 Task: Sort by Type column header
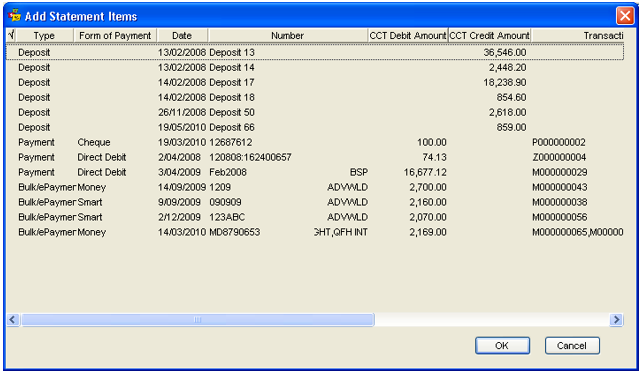[44, 35]
